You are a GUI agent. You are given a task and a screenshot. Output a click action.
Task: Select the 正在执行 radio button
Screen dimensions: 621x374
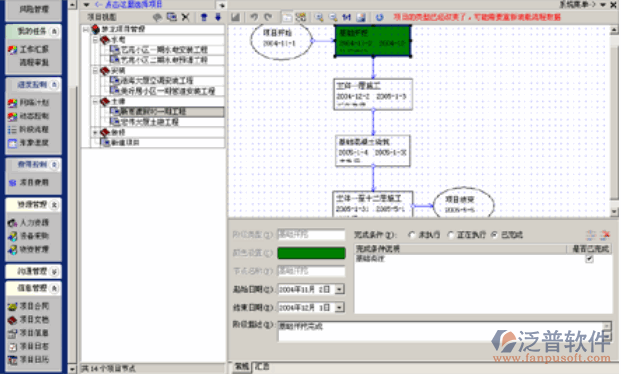click(x=450, y=235)
